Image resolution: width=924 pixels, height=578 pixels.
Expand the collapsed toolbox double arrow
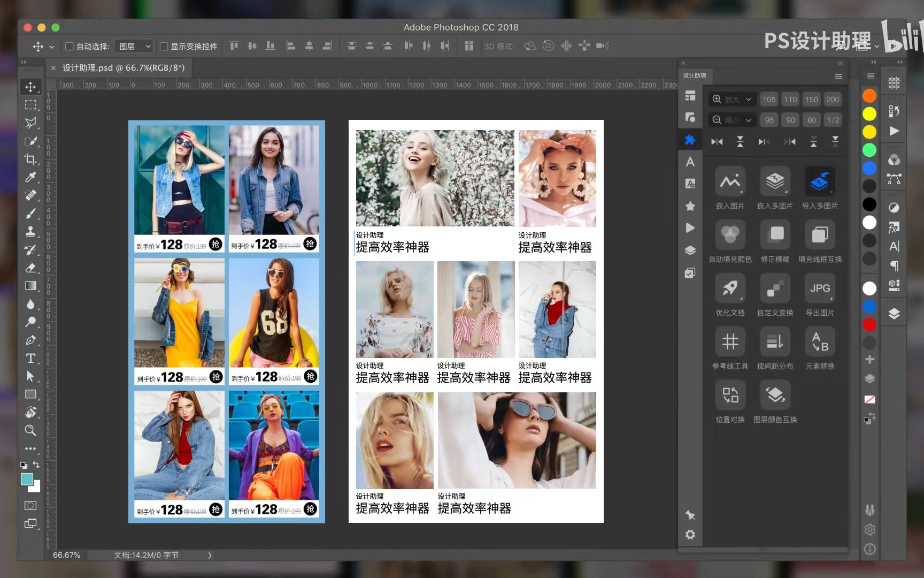point(24,62)
